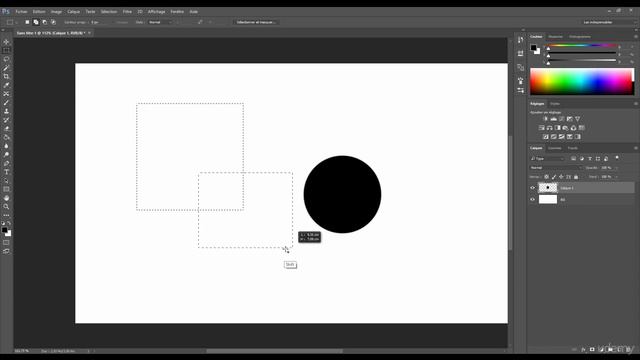Select the Type tool
The height and width of the screenshot is (360, 640).
pyautogui.click(x=6, y=172)
